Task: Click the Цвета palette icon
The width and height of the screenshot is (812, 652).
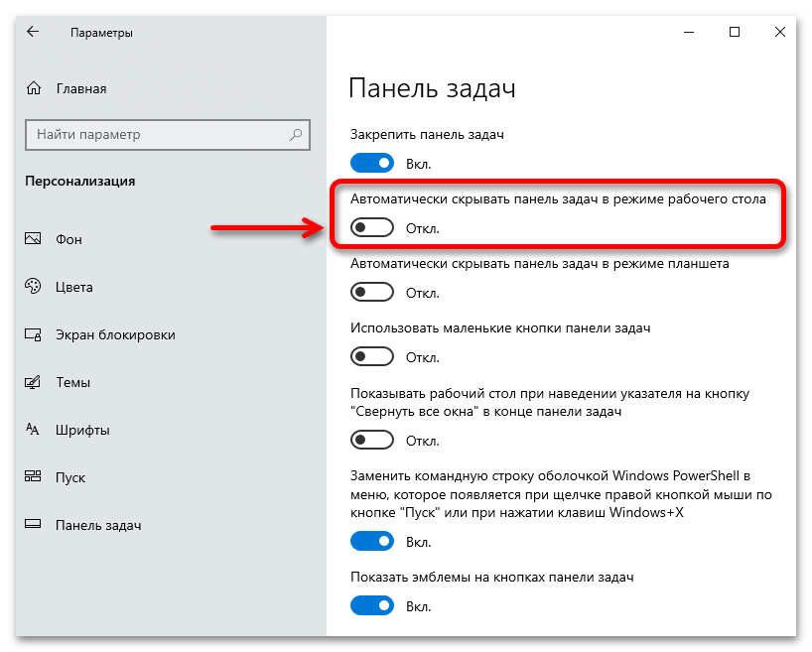Action: pos(33,287)
